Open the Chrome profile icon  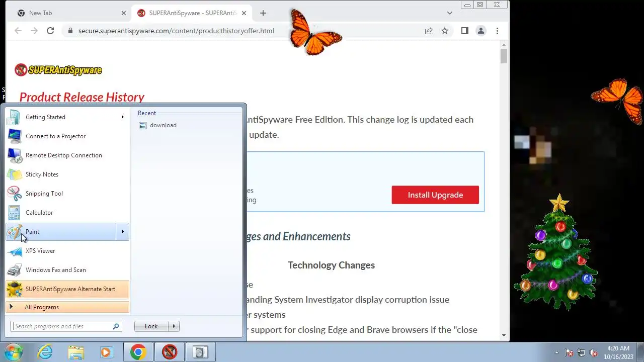point(481,31)
